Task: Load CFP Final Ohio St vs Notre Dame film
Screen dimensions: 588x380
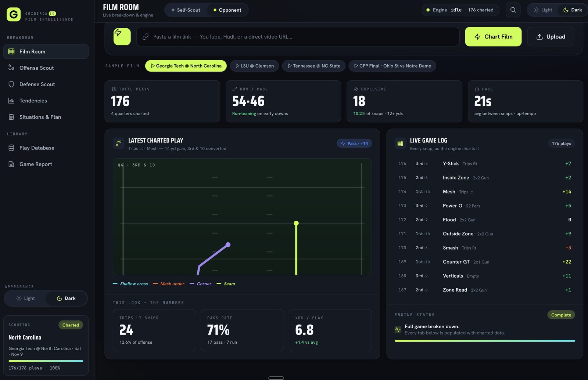Action: tap(392, 66)
